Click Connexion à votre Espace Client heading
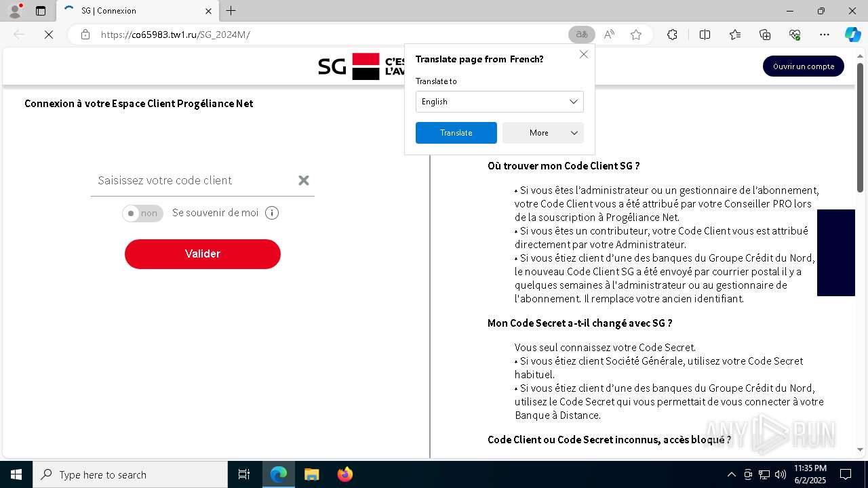This screenshot has width=868, height=488. (x=138, y=104)
